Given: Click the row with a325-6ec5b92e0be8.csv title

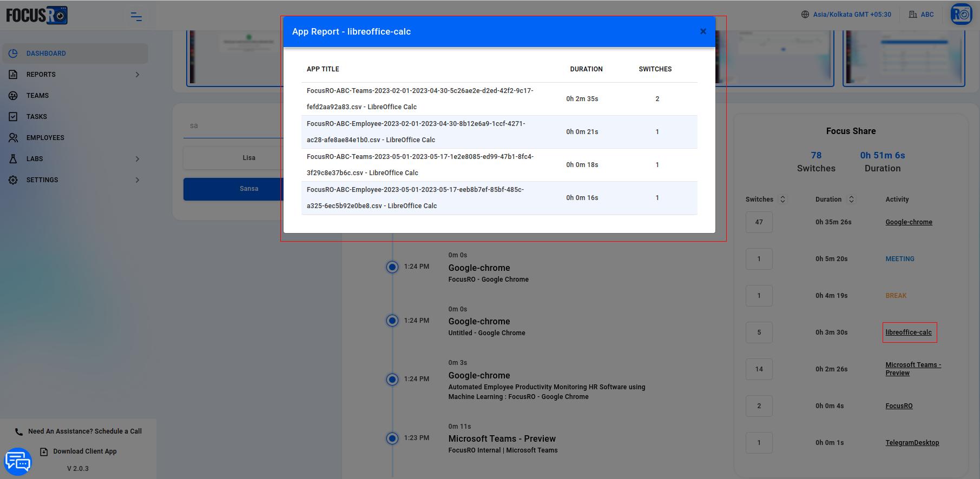Looking at the screenshot, I should 499,198.
